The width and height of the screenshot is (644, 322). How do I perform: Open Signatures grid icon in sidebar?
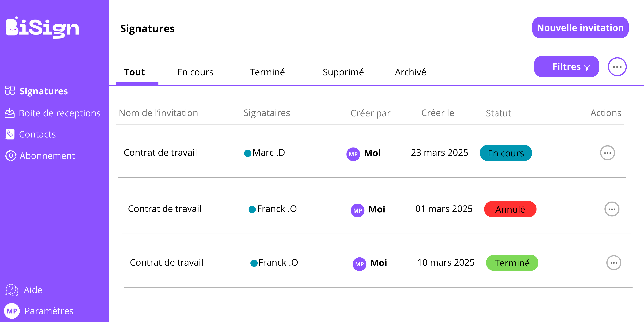[10, 90]
